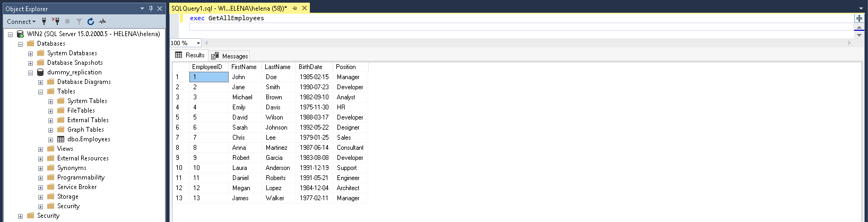The height and width of the screenshot is (222, 868).
Task: Select the cell containing Johnson
Action: [277, 127]
